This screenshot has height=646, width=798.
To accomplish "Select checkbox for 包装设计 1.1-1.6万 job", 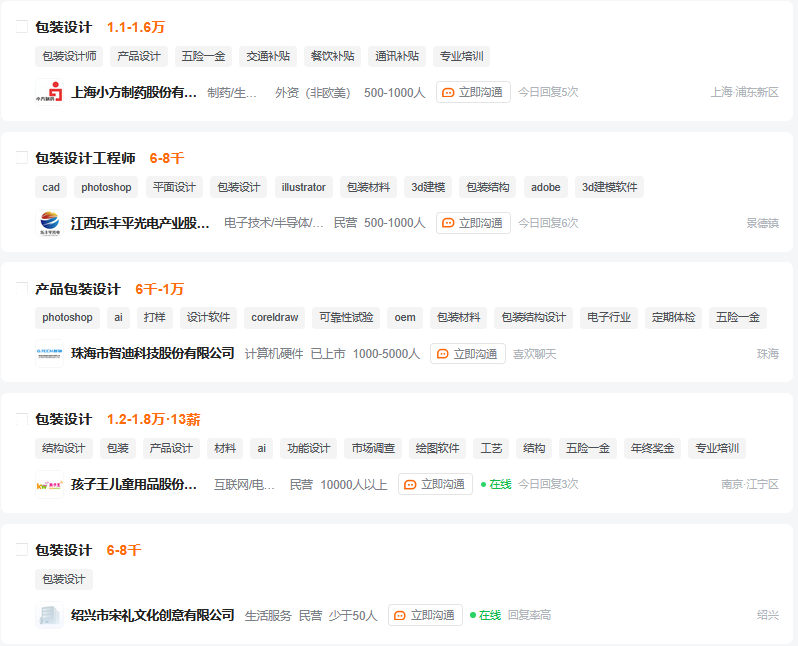I will [21, 27].
